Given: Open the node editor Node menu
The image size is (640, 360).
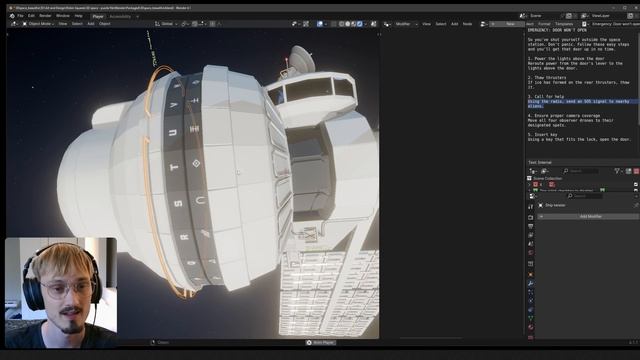Looking at the screenshot, I should [467, 24].
